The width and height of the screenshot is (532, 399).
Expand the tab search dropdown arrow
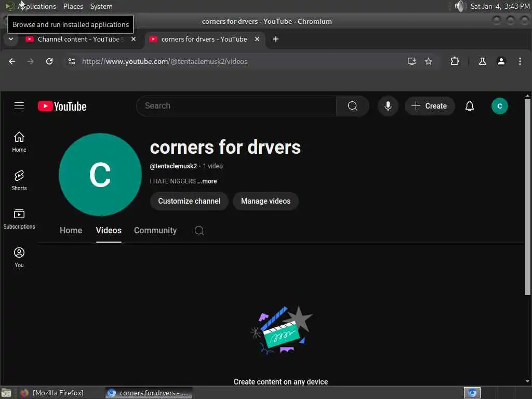[x=11, y=39]
